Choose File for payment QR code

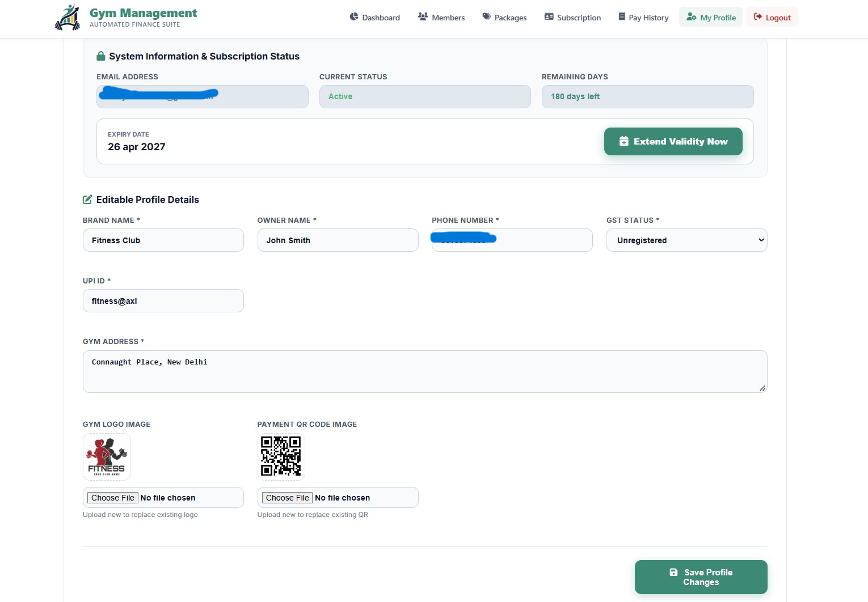[x=287, y=498]
